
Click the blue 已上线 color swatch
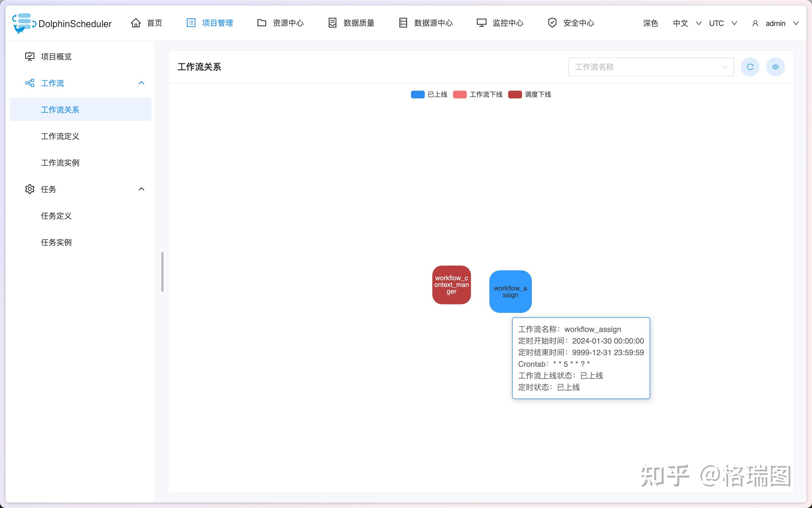tap(417, 95)
